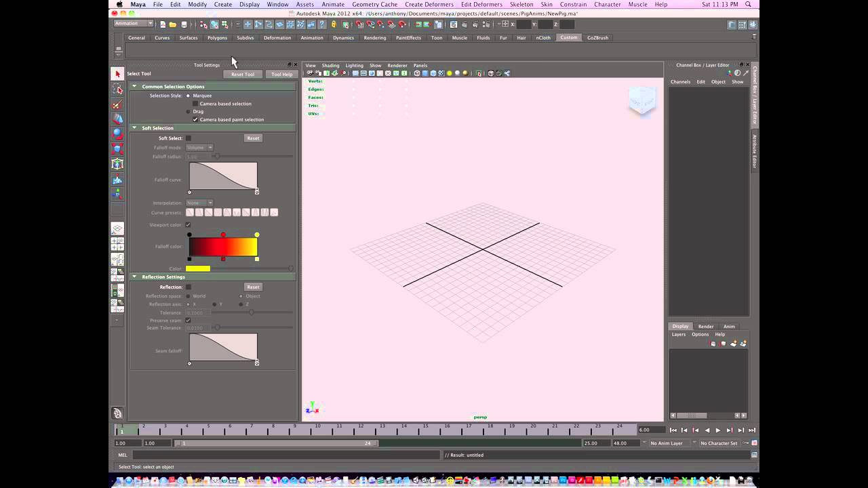The height and width of the screenshot is (488, 868).
Task: Toggle the Viewport color checkbox
Action: tap(188, 225)
